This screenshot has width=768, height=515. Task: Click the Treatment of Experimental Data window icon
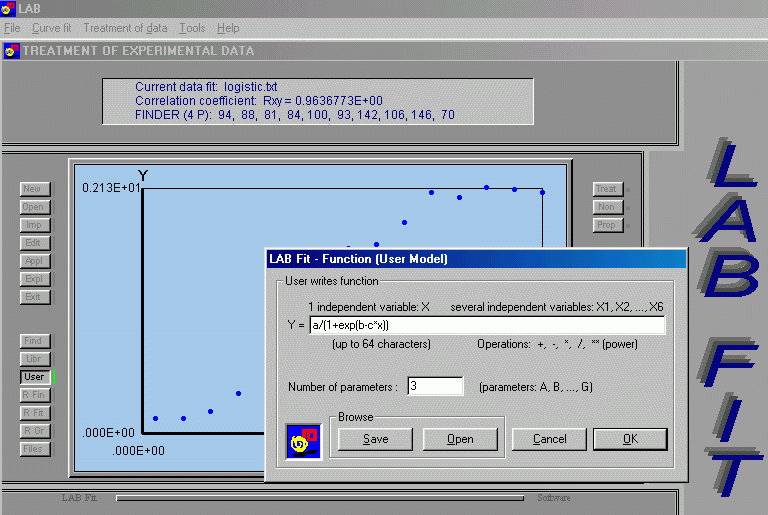(x=11, y=51)
